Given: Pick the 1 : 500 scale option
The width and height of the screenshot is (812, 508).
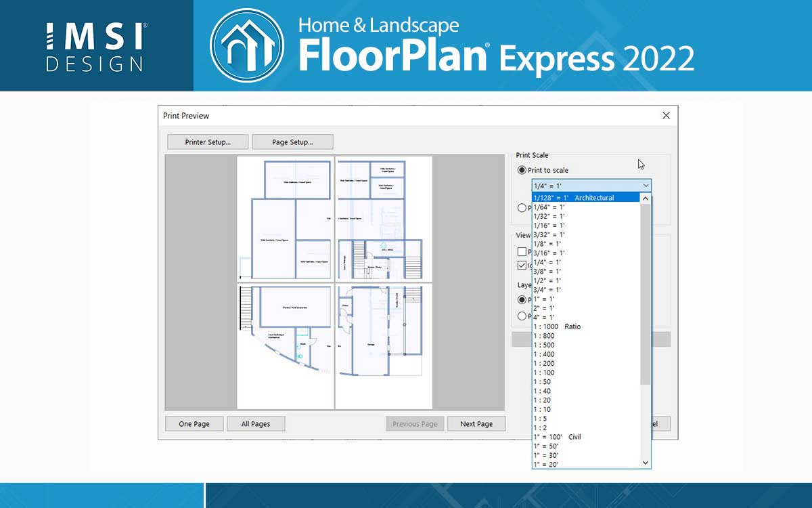Looking at the screenshot, I should tap(586, 345).
